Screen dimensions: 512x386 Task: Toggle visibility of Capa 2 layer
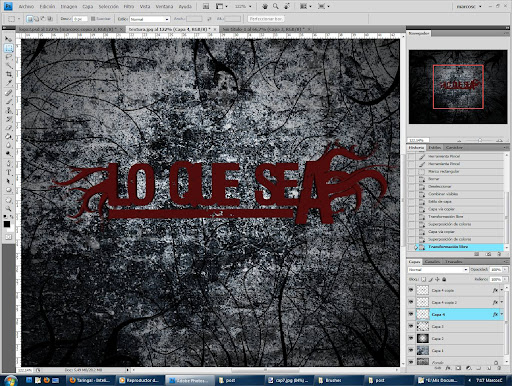[411, 338]
